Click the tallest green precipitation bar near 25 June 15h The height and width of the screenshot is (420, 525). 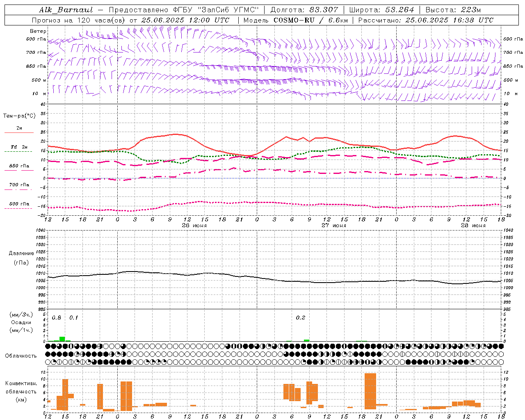(62, 339)
